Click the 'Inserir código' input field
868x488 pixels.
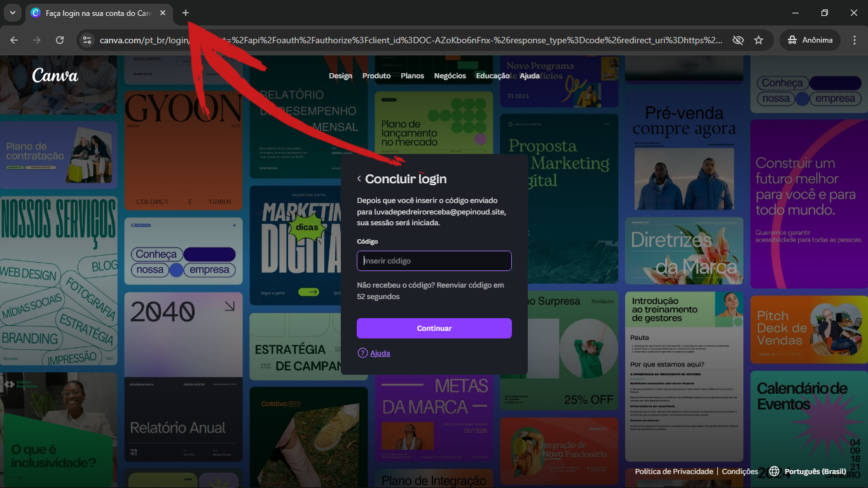coord(434,261)
